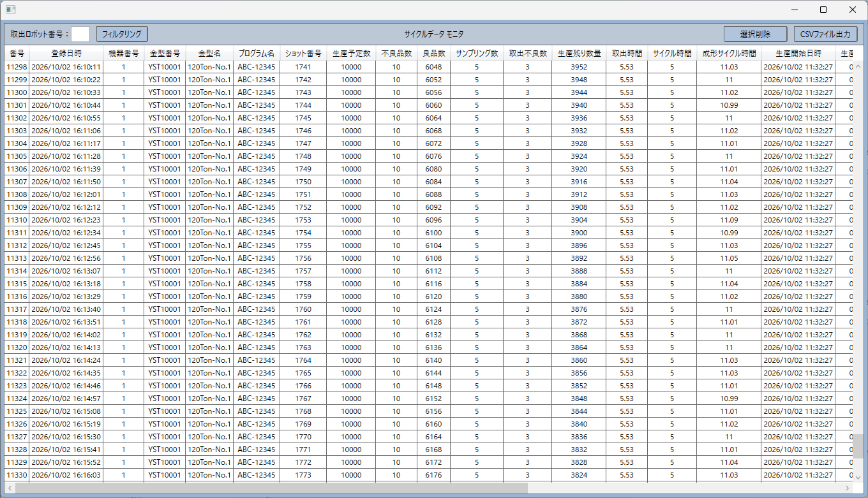
Task: Click good count cell 6100
Action: point(433,233)
